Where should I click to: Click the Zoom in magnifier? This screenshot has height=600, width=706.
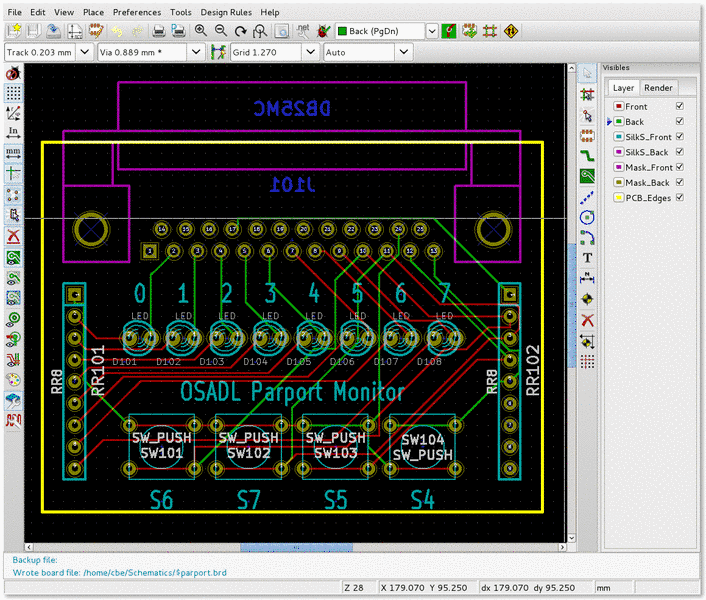pyautogui.click(x=201, y=31)
